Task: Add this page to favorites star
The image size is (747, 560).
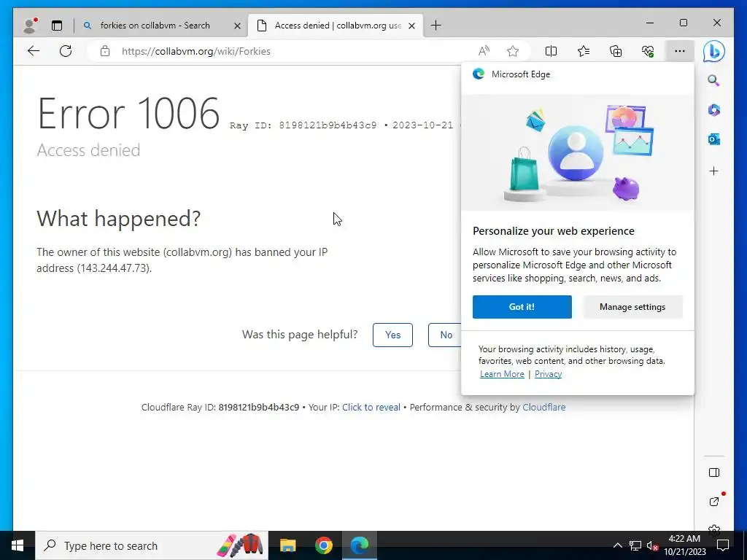Action: tap(513, 51)
